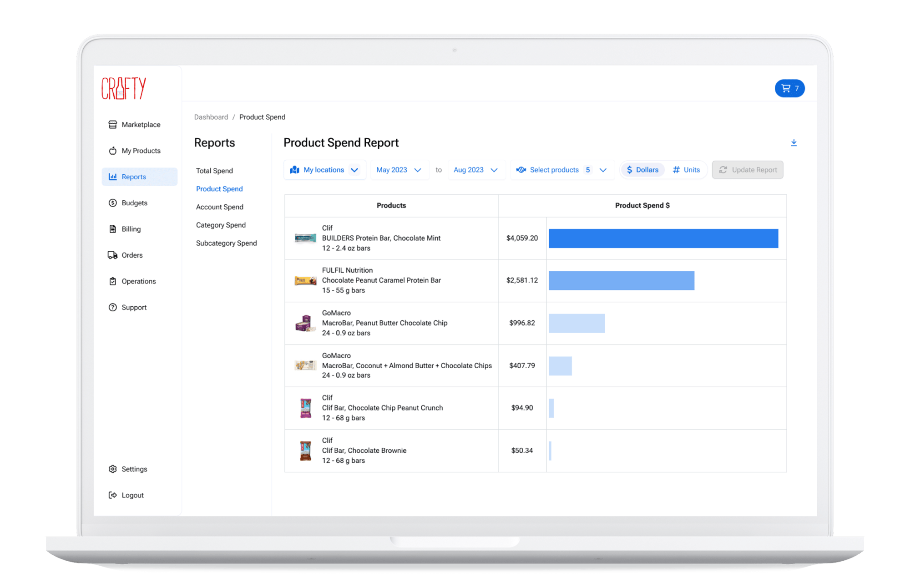Switch the report to Dollars
The image size is (910, 588).
click(x=642, y=170)
